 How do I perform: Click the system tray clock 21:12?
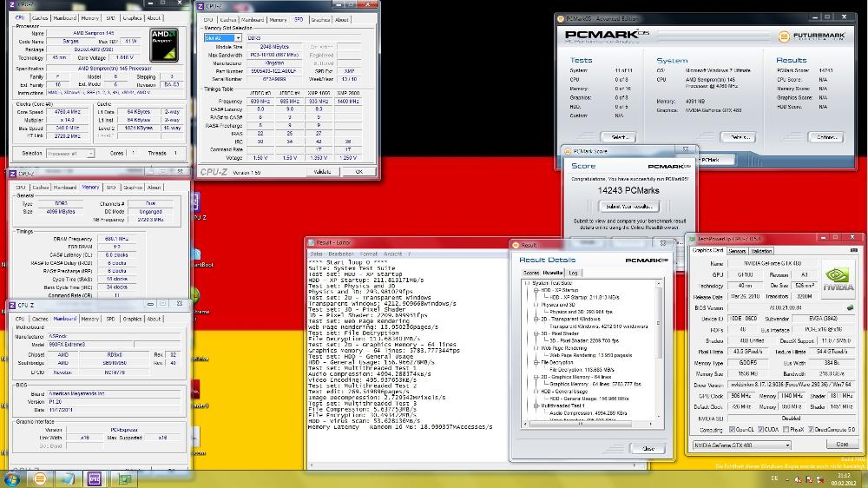[844, 476]
